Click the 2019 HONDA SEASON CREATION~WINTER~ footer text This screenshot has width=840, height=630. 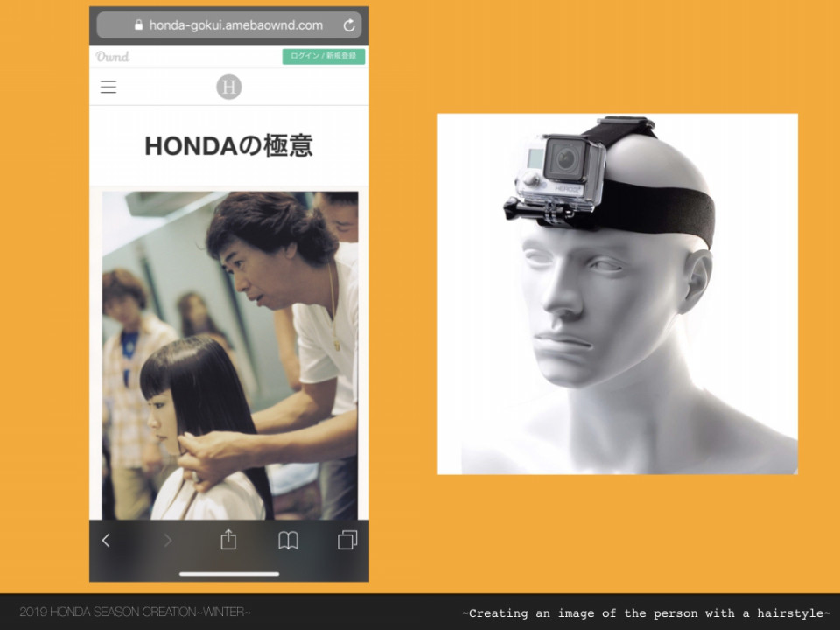[135, 612]
